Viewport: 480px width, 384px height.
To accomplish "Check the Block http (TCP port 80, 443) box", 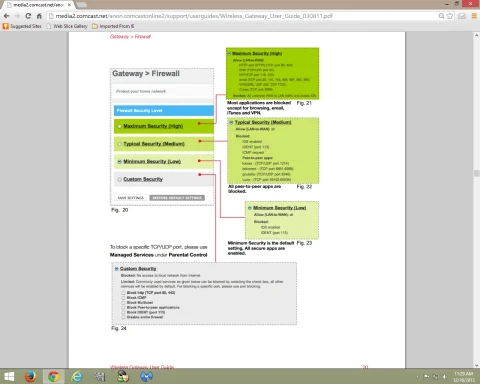I will pyautogui.click(x=123, y=293).
